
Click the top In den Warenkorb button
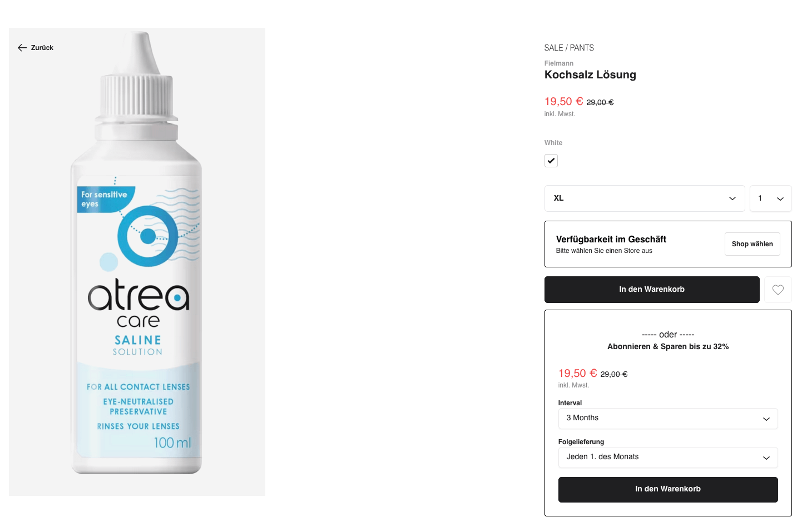(x=652, y=290)
